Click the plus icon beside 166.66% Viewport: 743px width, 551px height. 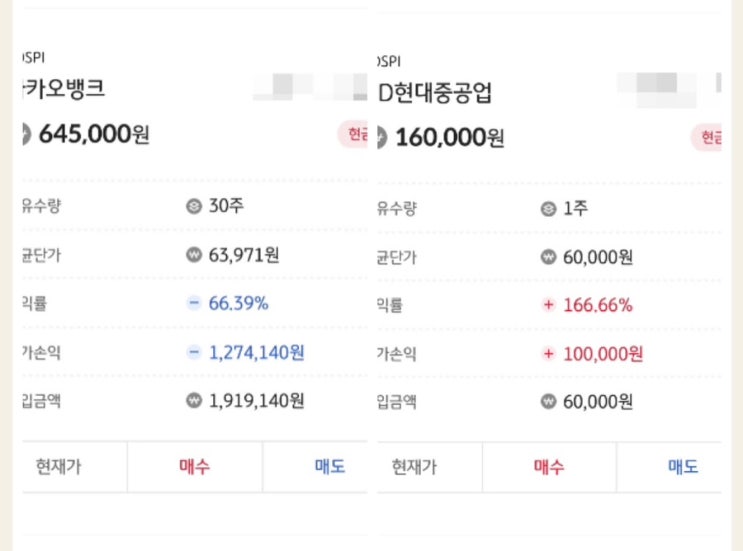547,305
